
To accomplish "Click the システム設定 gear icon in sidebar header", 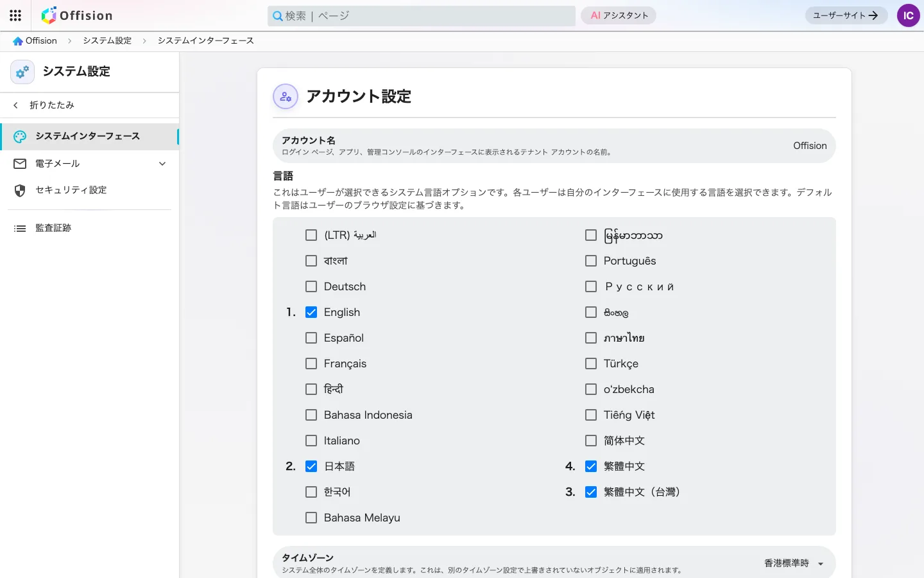I will [22, 72].
